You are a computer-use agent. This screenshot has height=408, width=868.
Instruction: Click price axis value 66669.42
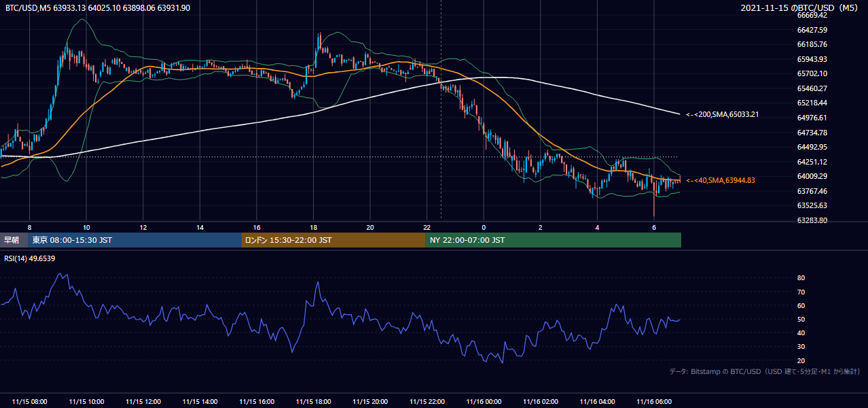[x=812, y=15]
